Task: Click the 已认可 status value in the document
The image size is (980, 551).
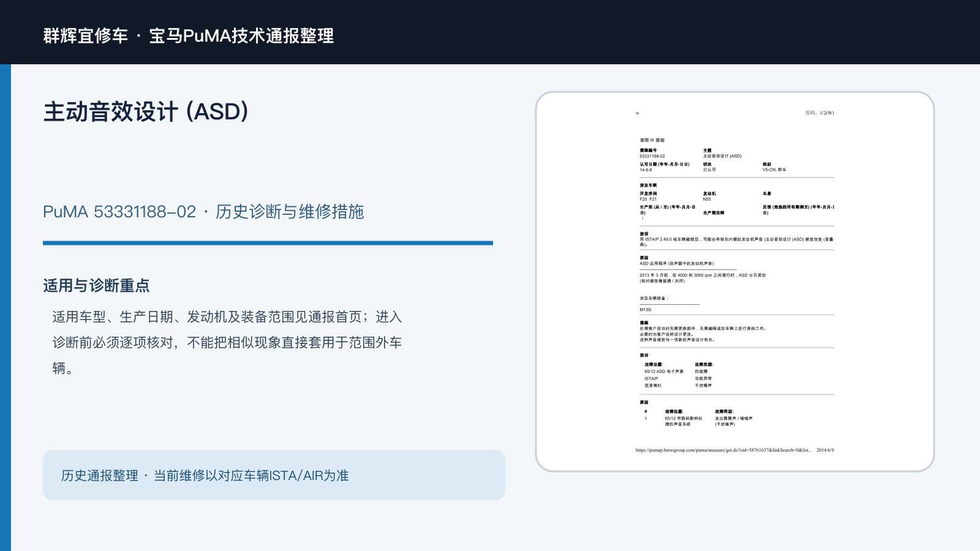Action: click(x=709, y=170)
